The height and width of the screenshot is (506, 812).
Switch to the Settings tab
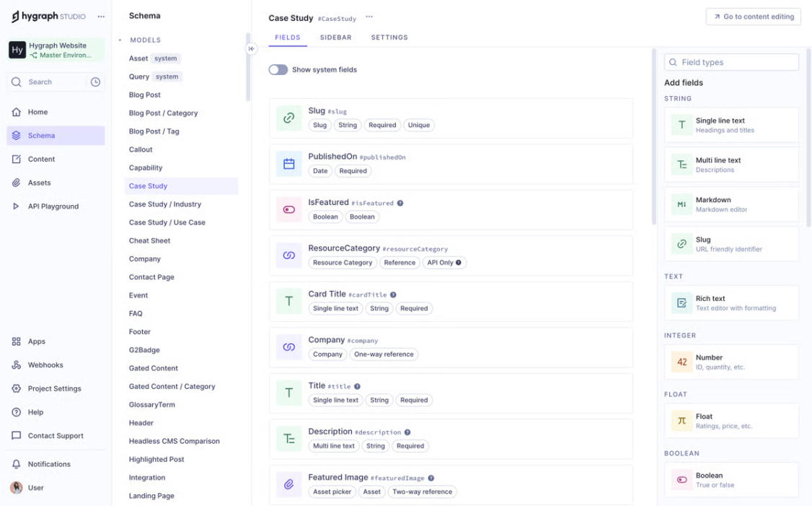[x=389, y=38]
